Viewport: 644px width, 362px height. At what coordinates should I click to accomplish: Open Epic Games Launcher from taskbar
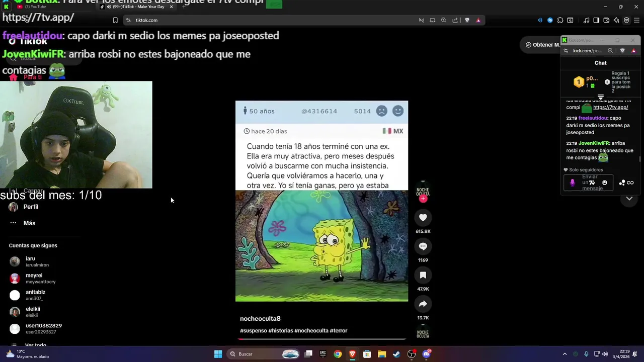tap(323, 354)
